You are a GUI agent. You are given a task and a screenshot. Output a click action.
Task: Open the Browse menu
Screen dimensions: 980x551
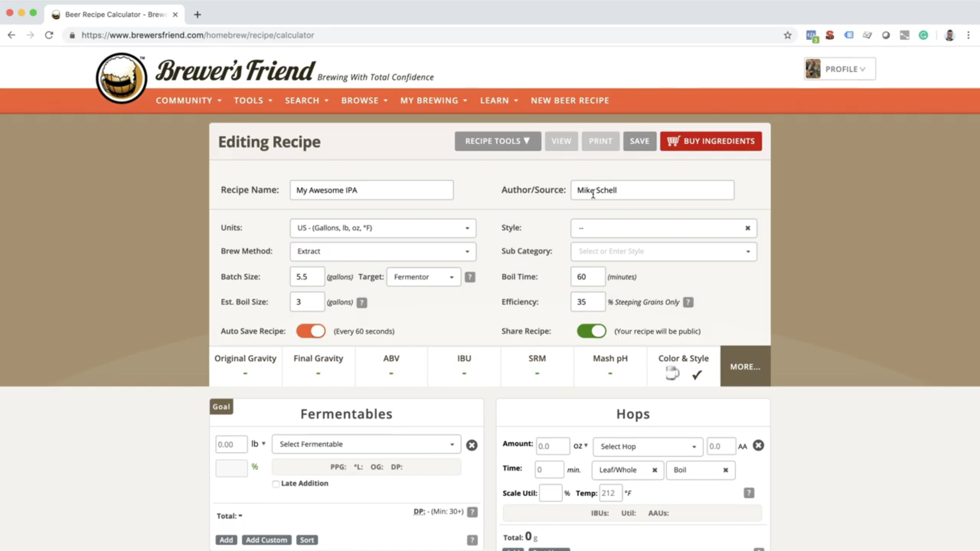364,101
